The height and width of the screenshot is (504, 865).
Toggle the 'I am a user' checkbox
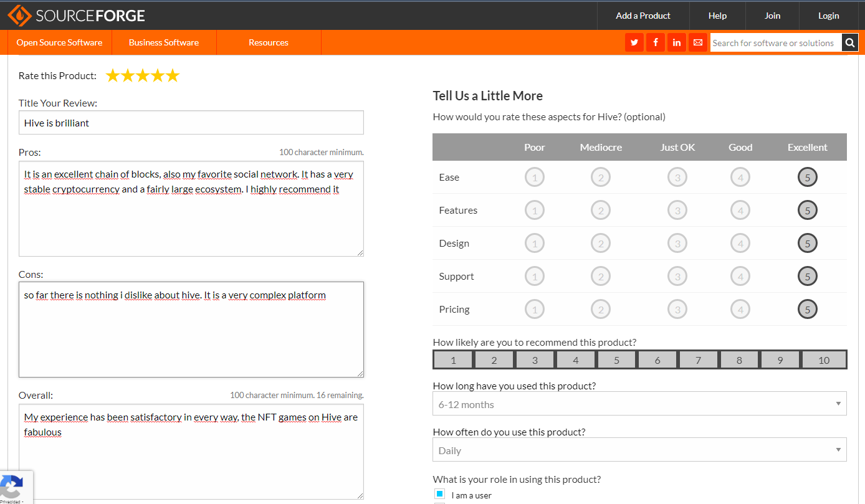(440, 494)
